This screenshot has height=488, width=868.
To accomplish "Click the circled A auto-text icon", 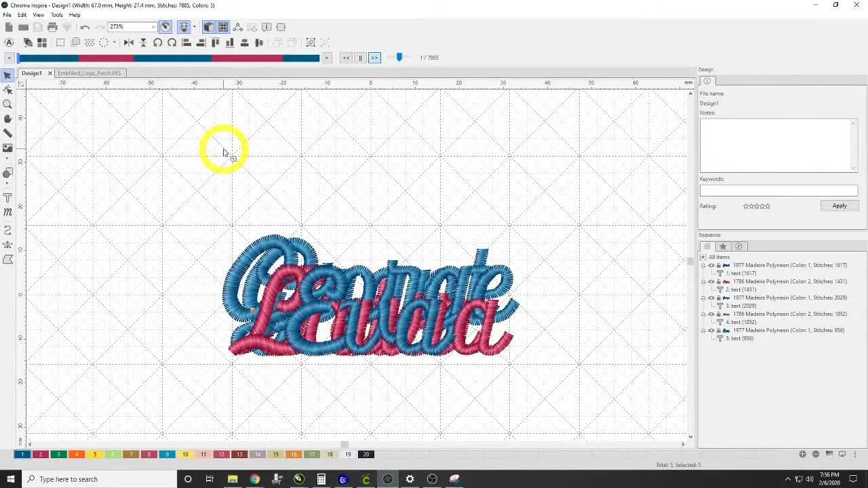I will coord(9,43).
